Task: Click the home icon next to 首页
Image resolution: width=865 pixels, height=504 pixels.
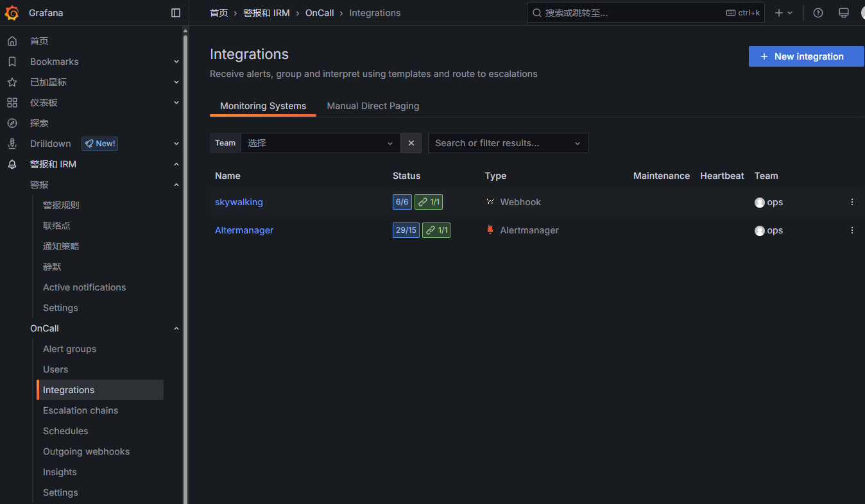Action: (x=12, y=41)
